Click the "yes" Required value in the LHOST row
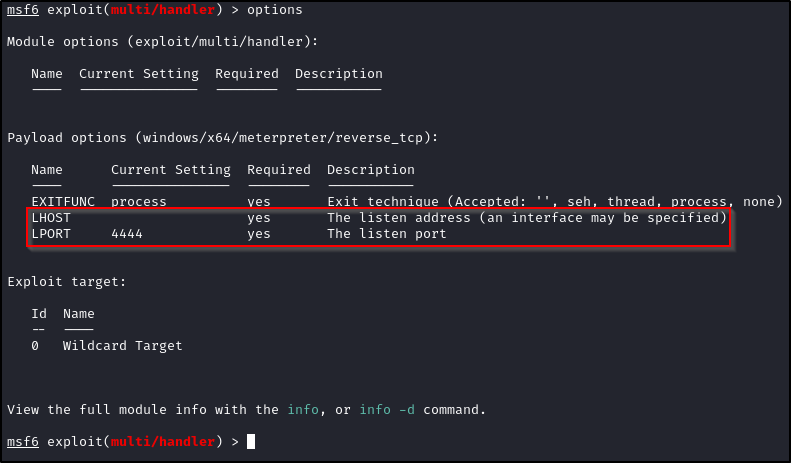 click(259, 218)
